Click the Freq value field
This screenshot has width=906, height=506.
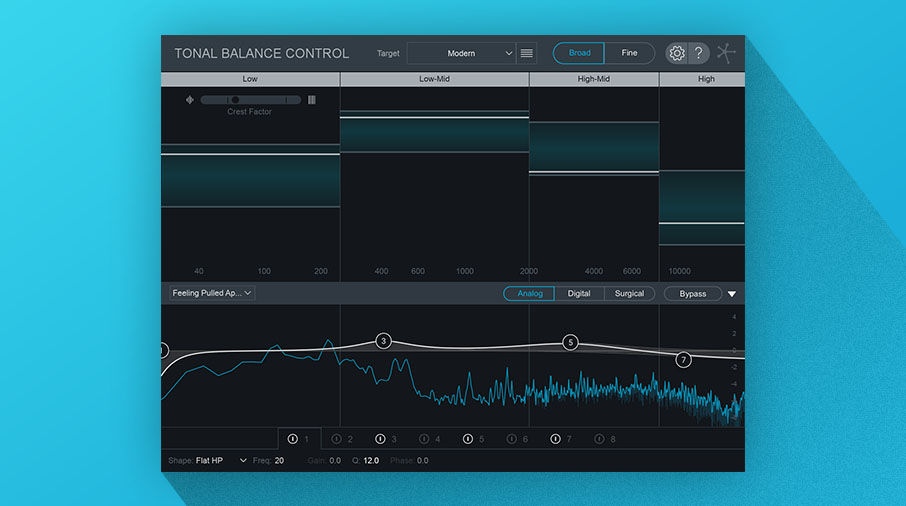279,461
